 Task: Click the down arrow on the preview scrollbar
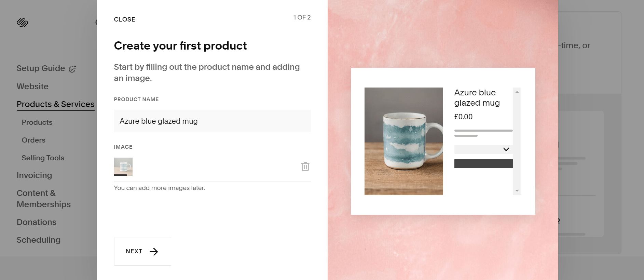pyautogui.click(x=517, y=191)
